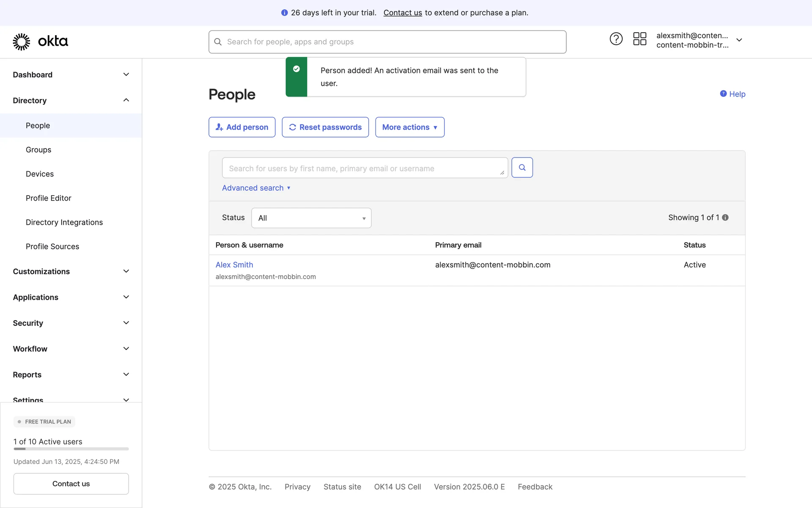This screenshot has height=508, width=812.
Task: Click the Add person button
Action: (x=242, y=127)
